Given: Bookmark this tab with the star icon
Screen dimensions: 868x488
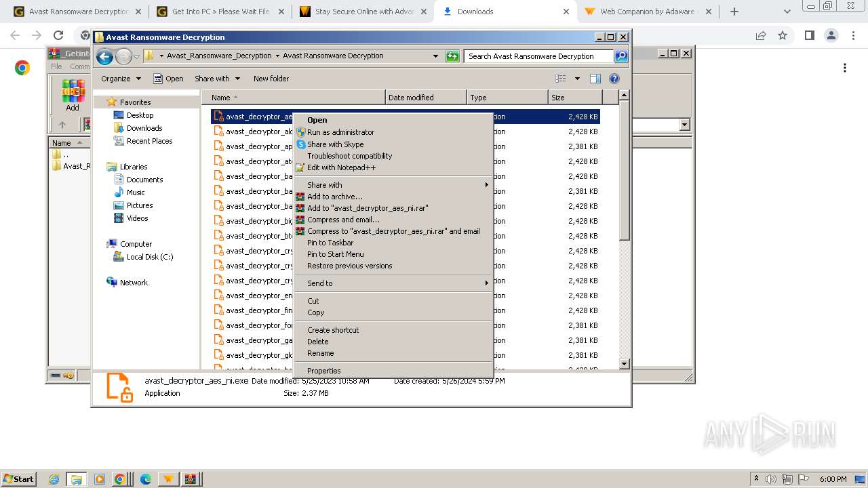Looking at the screenshot, I should click(783, 35).
